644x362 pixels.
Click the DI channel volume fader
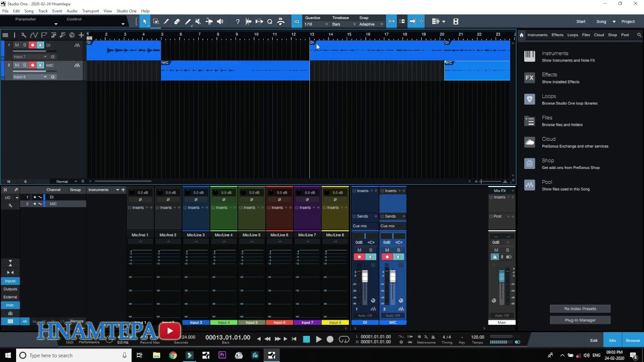click(365, 276)
